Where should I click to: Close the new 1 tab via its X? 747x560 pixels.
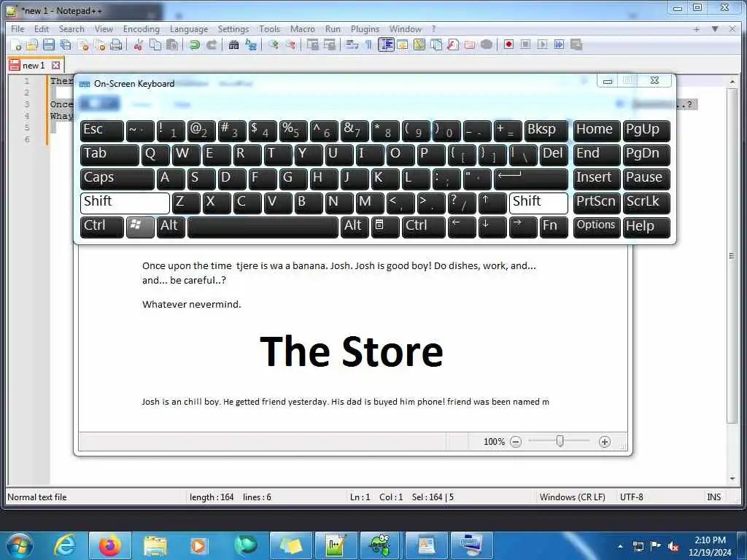55,65
